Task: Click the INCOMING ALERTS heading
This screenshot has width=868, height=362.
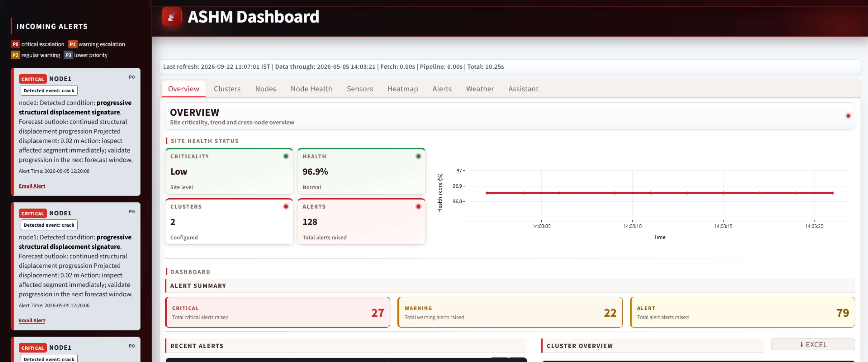Action: [x=52, y=26]
